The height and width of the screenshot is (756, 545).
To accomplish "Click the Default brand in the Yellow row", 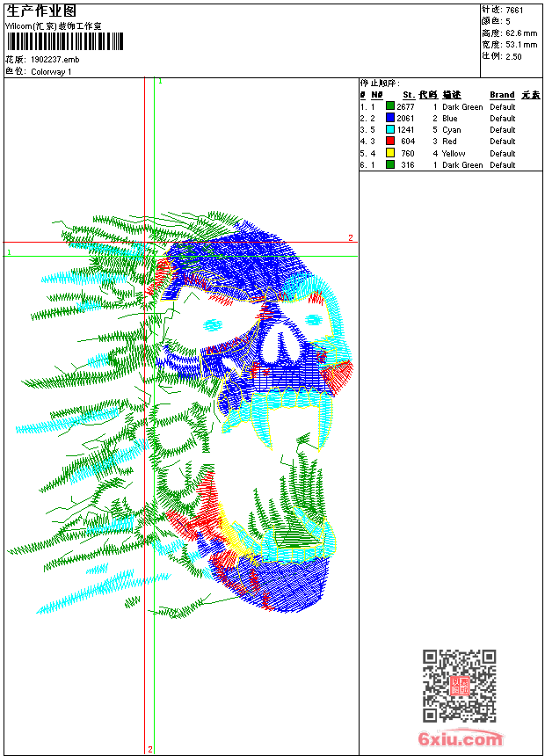I will coord(503,153).
